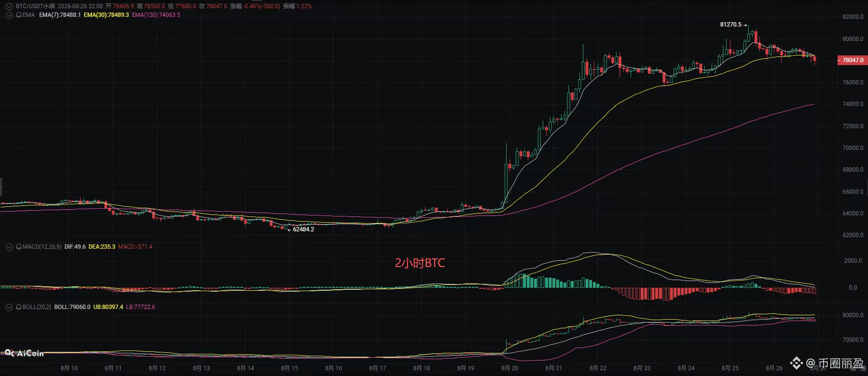Click the DIF:49.6 legend value
Viewport: 868px width, 376px height.
click(75, 247)
